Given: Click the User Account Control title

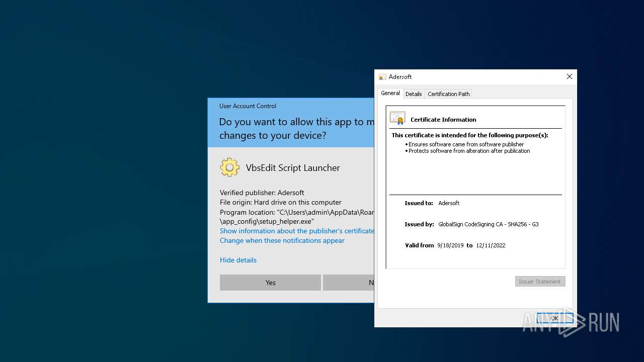Looking at the screenshot, I should (248, 106).
